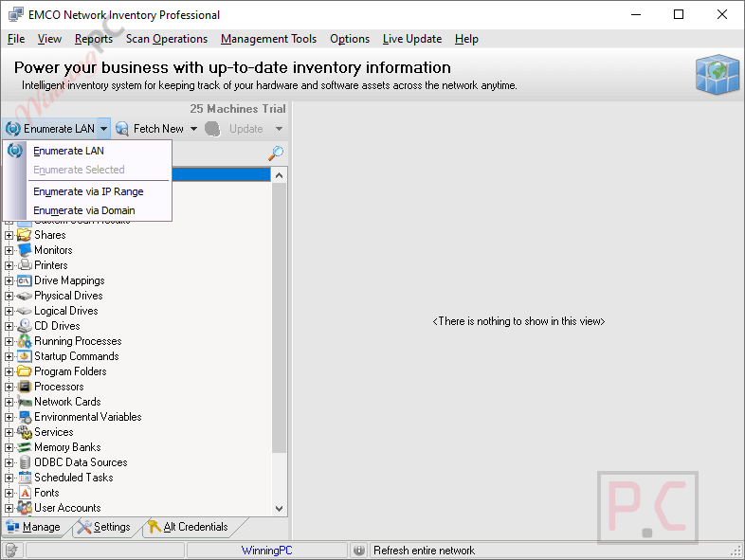
Task: Open the View menu
Action: pyautogui.click(x=49, y=39)
